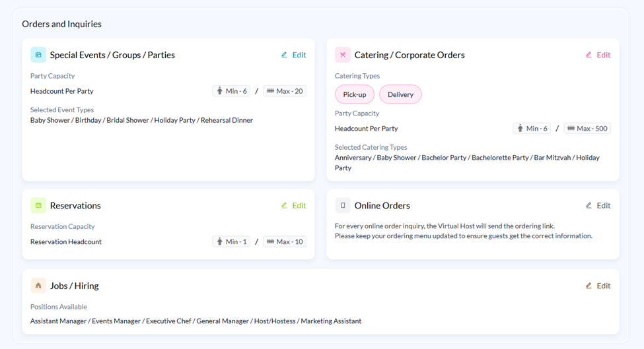Click Max - 500 catering headcount badge

[587, 129]
